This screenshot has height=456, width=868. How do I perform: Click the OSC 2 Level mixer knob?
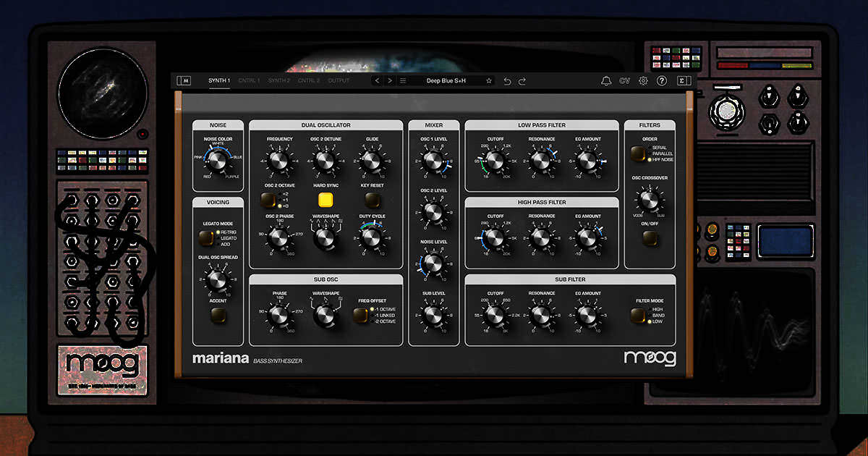click(433, 212)
